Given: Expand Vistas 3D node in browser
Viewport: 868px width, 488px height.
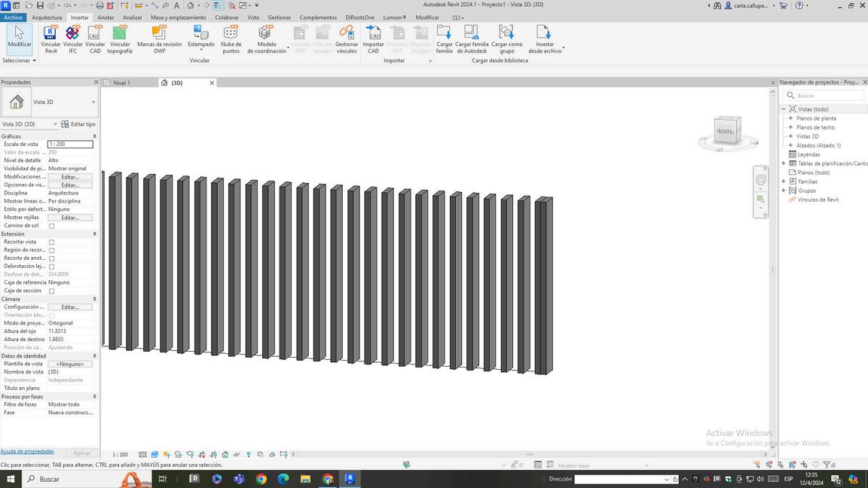Looking at the screenshot, I should 790,136.
